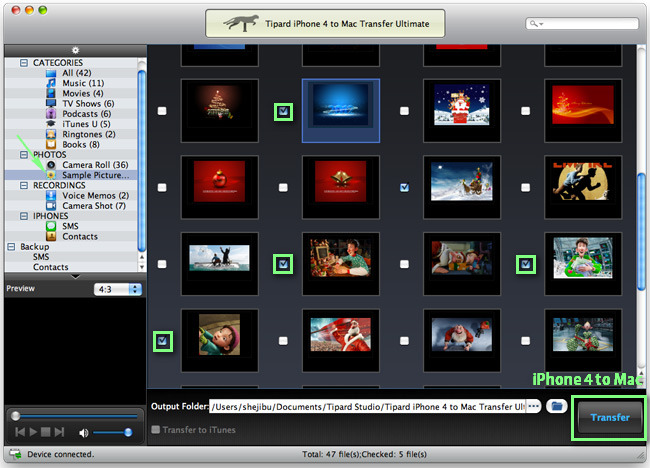650x468 pixels.
Task: Click the speaker volume icon
Action: pyautogui.click(x=84, y=433)
